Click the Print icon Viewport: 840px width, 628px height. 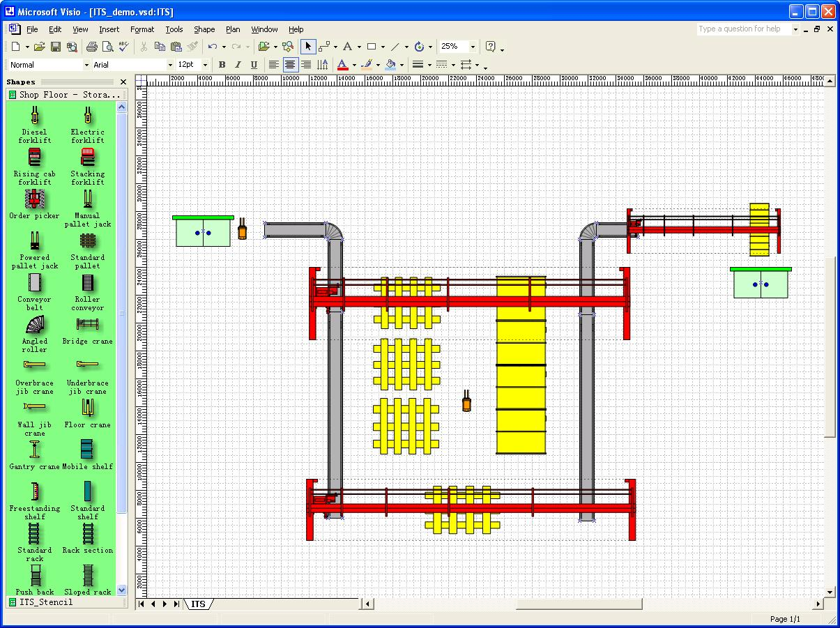[x=92, y=47]
